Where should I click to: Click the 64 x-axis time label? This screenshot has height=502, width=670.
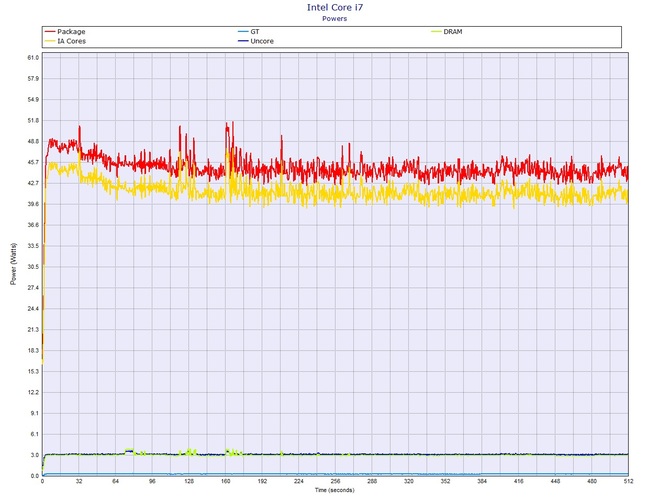115,481
